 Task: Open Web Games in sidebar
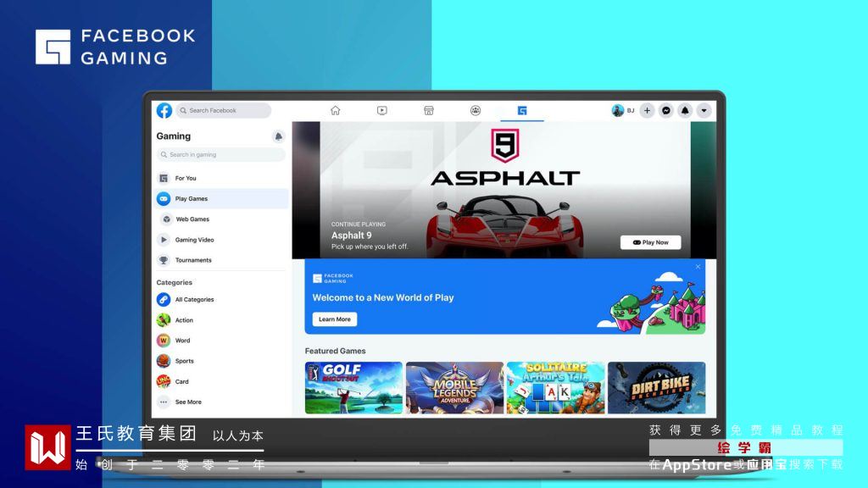(x=221, y=219)
